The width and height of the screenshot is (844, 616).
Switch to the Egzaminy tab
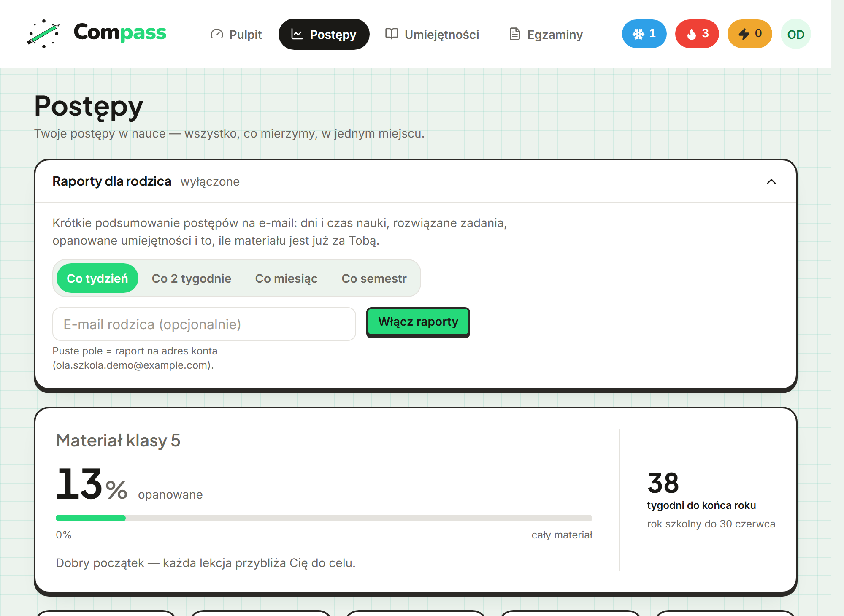tap(546, 34)
